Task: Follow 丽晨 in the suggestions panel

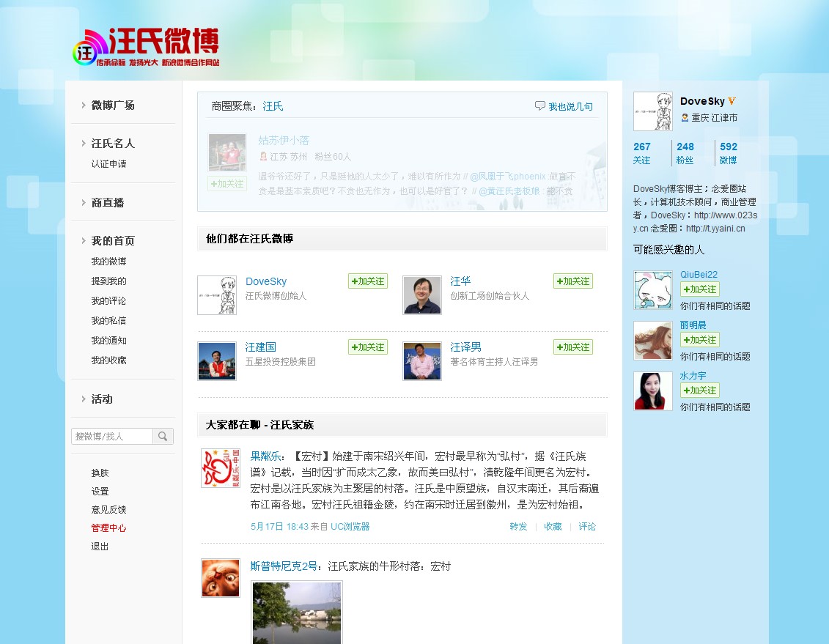Action: pyautogui.click(x=699, y=340)
